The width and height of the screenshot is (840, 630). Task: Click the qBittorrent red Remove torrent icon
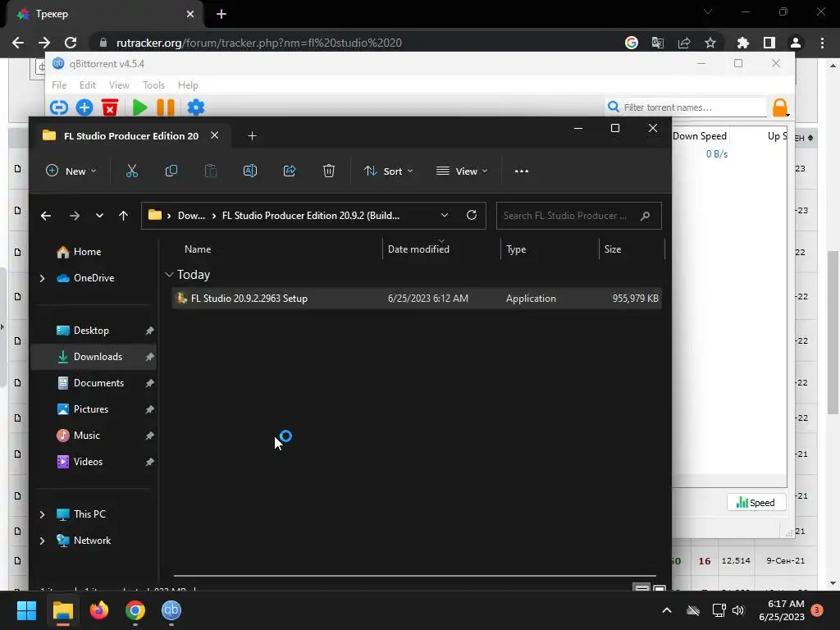pos(110,107)
